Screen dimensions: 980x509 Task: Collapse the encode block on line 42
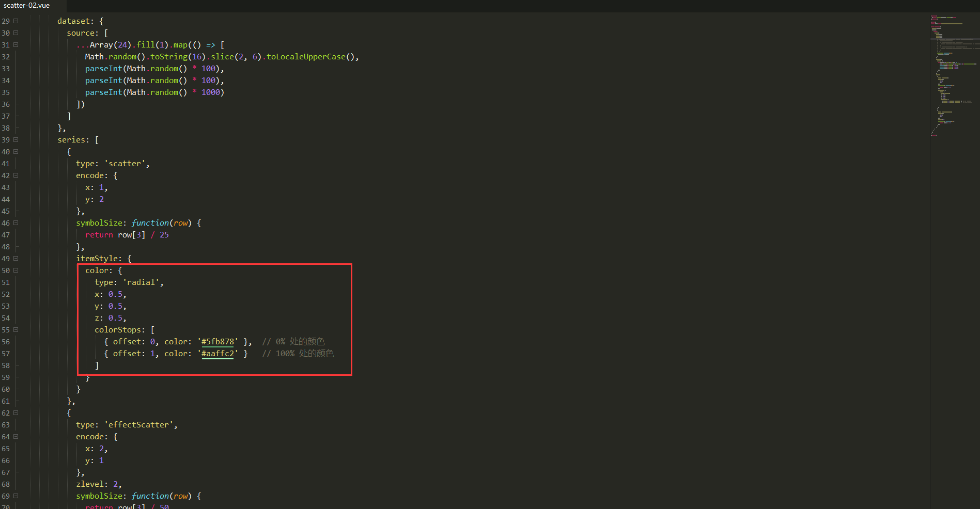pyautogui.click(x=16, y=176)
